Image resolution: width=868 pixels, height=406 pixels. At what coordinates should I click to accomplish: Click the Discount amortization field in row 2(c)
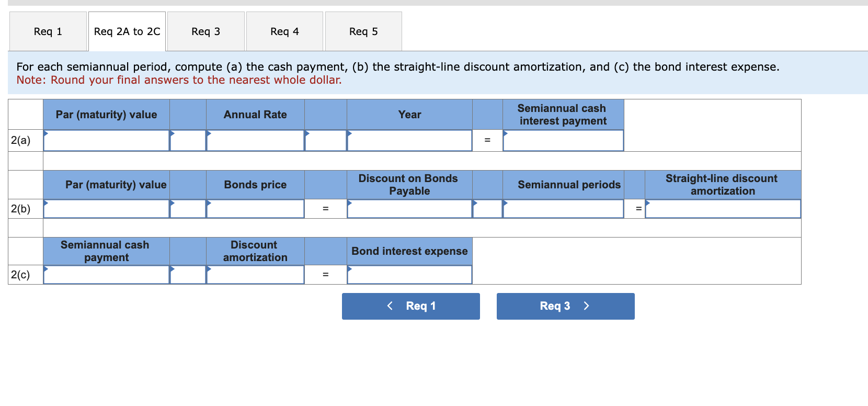pyautogui.click(x=255, y=274)
